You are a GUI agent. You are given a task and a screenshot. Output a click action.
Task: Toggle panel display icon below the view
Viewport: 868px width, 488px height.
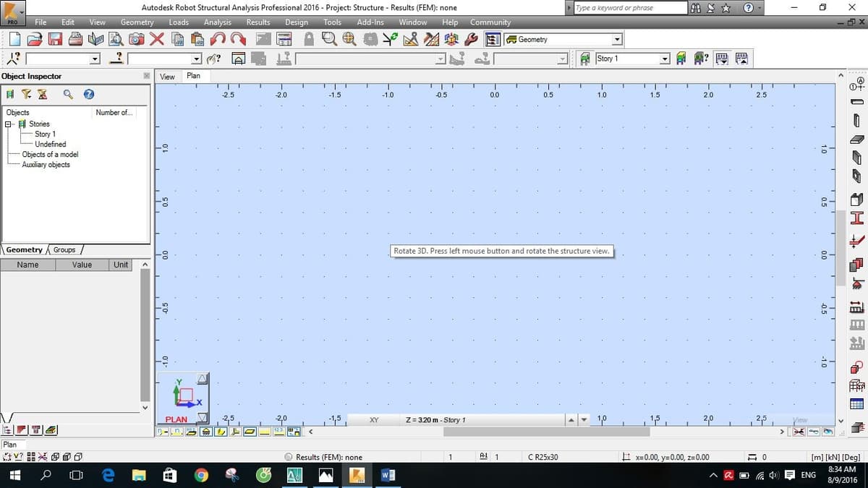249,432
